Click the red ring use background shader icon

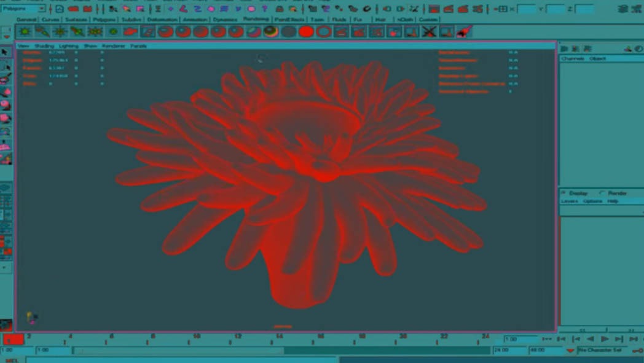pyautogui.click(x=324, y=31)
